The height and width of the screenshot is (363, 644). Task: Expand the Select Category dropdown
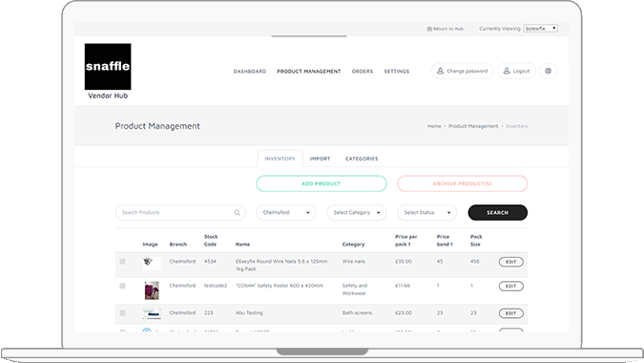(357, 212)
